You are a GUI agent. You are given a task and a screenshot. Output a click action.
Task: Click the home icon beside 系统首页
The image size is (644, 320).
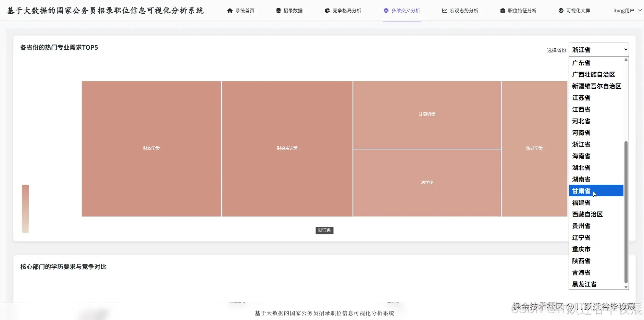coord(230,10)
